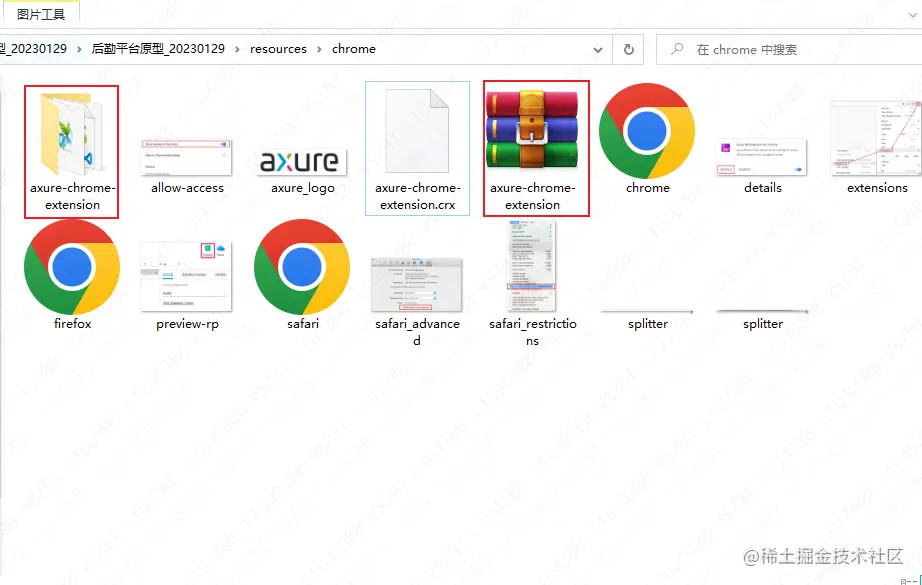Open the address bar history dropdown
The image size is (922, 585).
click(598, 50)
